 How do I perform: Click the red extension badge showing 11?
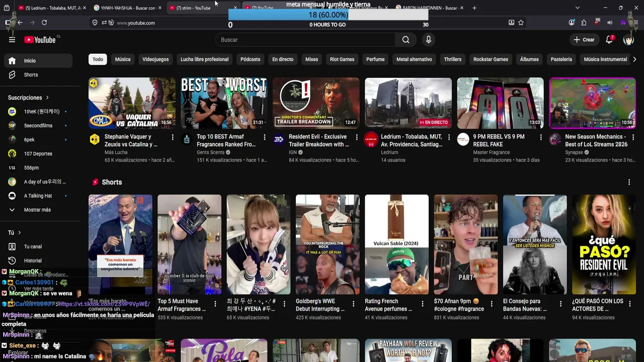(597, 22)
